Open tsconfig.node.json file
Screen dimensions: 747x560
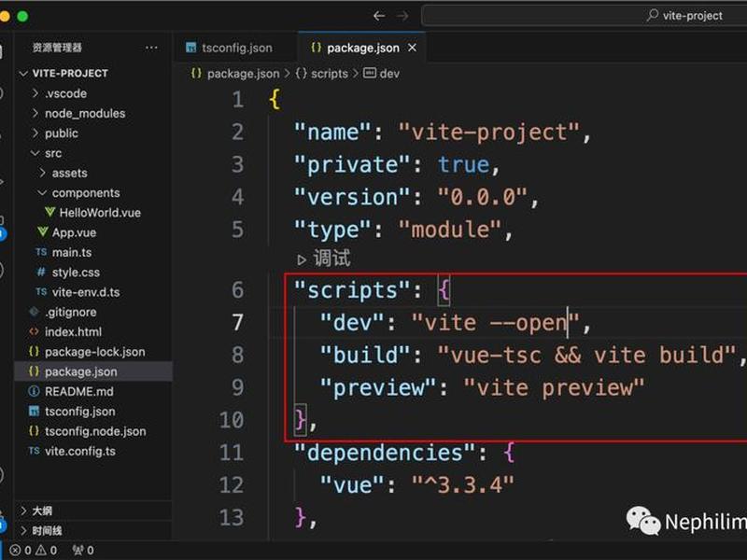point(92,431)
